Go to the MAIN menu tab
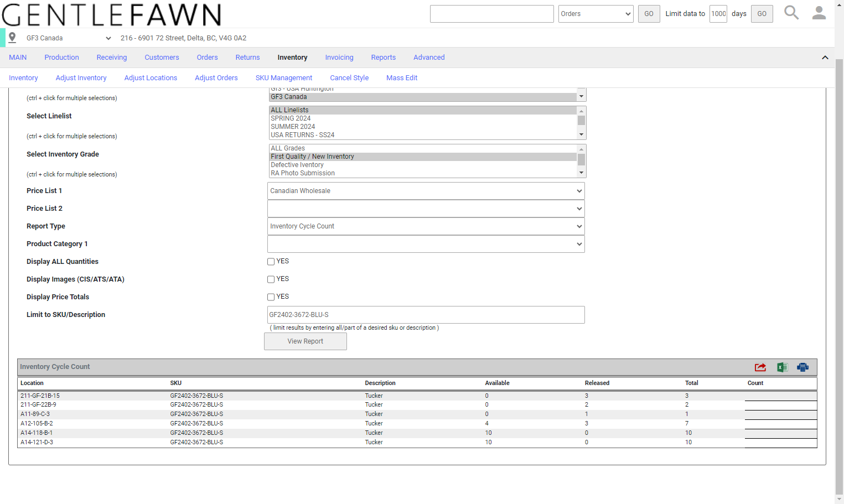Screen dimensions: 844x504 [x=18, y=58]
